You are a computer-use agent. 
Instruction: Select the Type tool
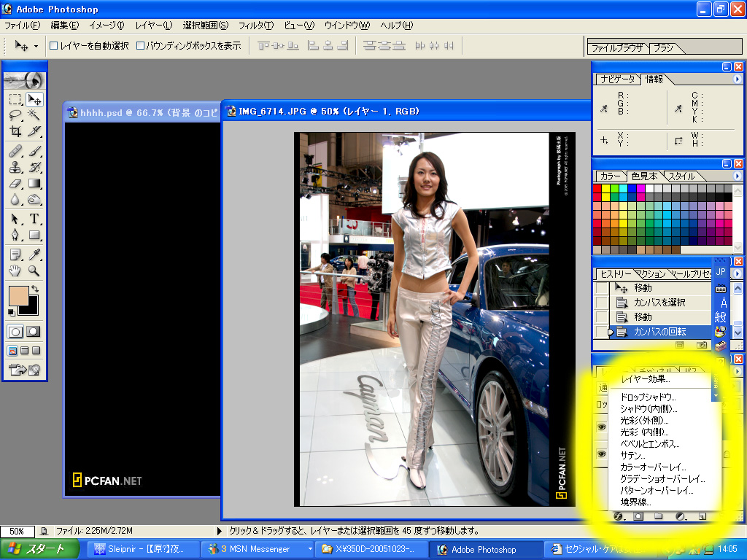point(34,219)
